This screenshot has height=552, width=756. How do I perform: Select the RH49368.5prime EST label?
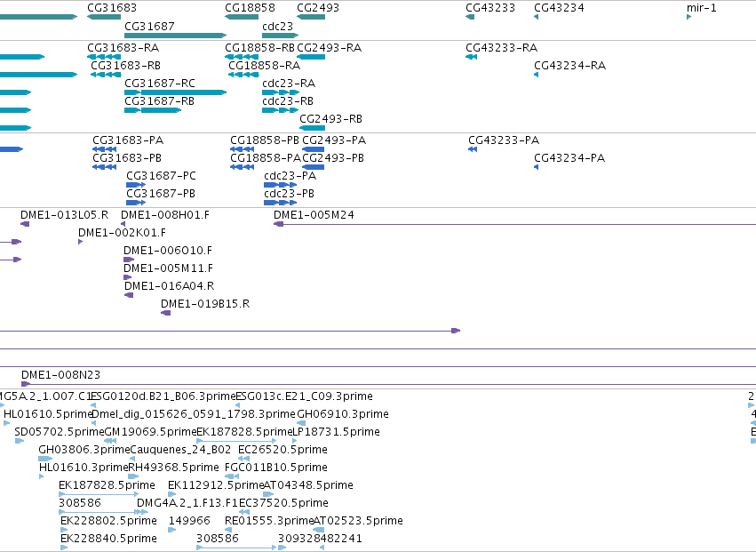click(173, 468)
